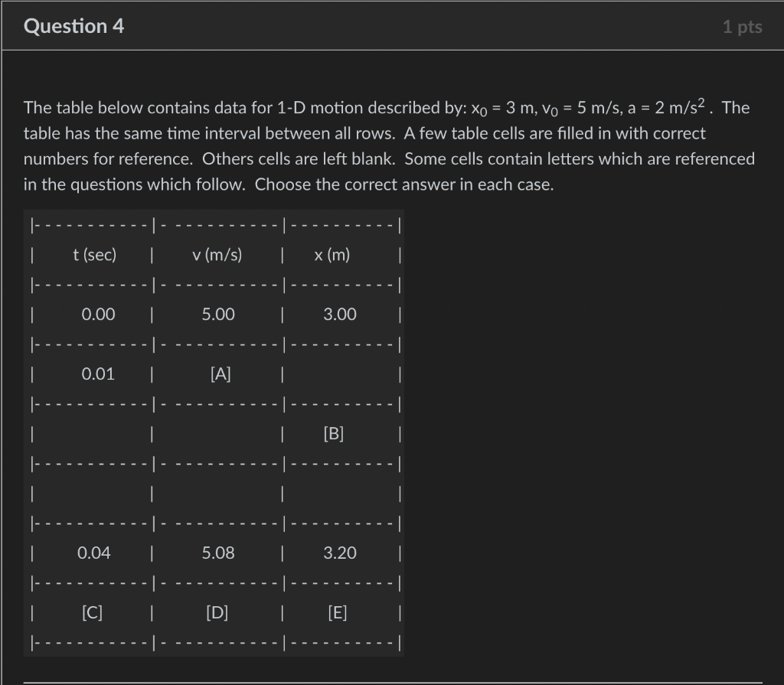The height and width of the screenshot is (685, 784).
Task: Click the 0.00 time value
Action: 96,314
